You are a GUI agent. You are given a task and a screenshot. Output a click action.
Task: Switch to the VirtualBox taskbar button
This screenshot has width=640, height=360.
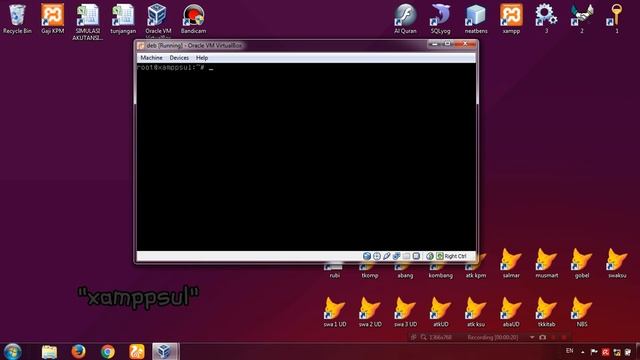click(165, 351)
